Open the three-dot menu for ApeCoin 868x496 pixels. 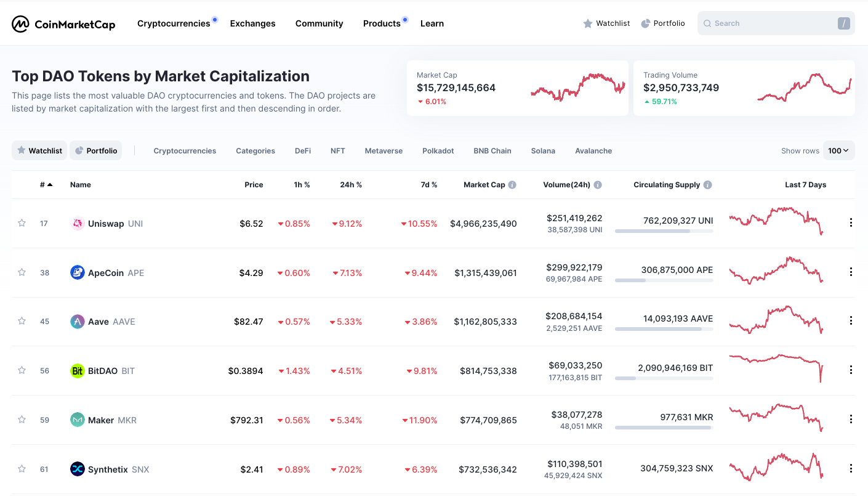(x=851, y=272)
